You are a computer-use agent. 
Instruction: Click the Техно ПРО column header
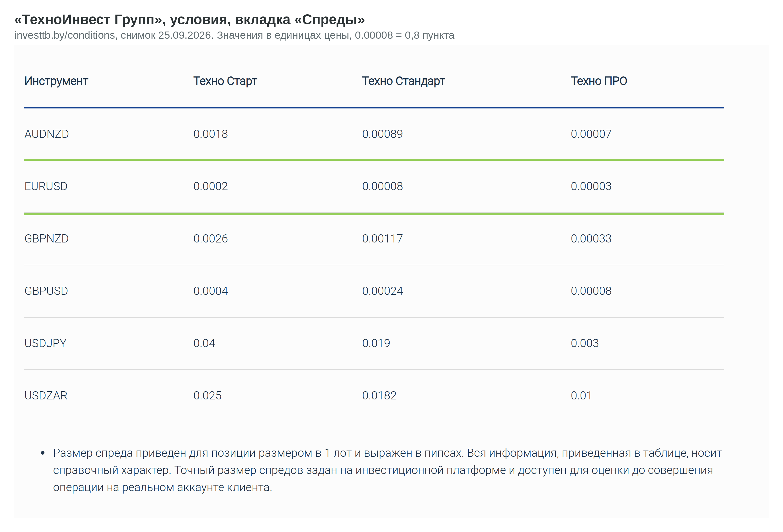pos(599,81)
